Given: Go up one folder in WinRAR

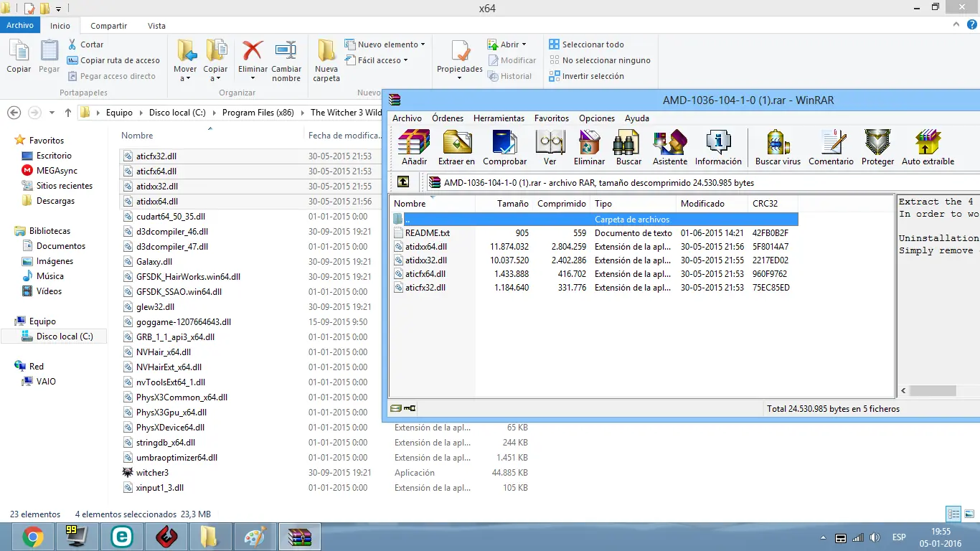Looking at the screenshot, I should click(x=403, y=182).
